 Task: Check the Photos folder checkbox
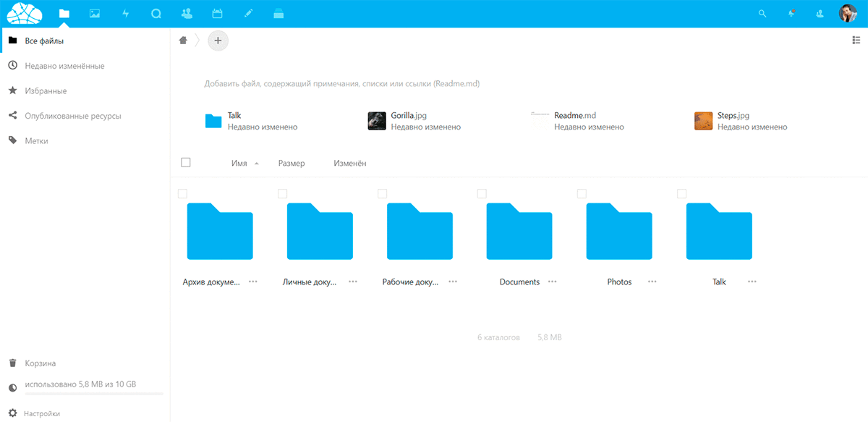click(582, 193)
